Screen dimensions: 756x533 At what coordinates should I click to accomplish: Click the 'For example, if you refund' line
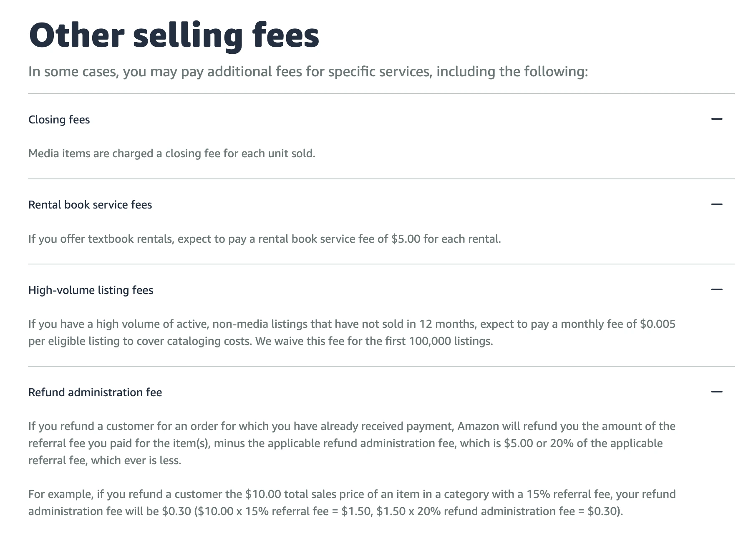point(352,494)
